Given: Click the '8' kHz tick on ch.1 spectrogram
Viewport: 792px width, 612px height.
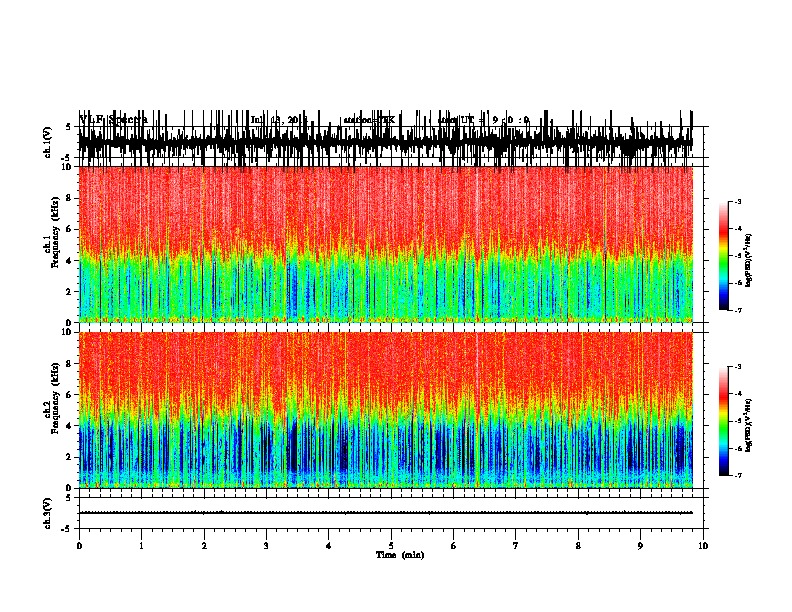Looking at the screenshot, I should coord(70,198).
